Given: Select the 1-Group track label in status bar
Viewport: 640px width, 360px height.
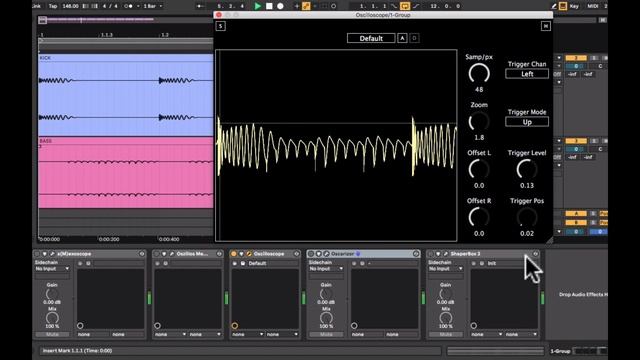Looking at the screenshot, I should point(560,351).
